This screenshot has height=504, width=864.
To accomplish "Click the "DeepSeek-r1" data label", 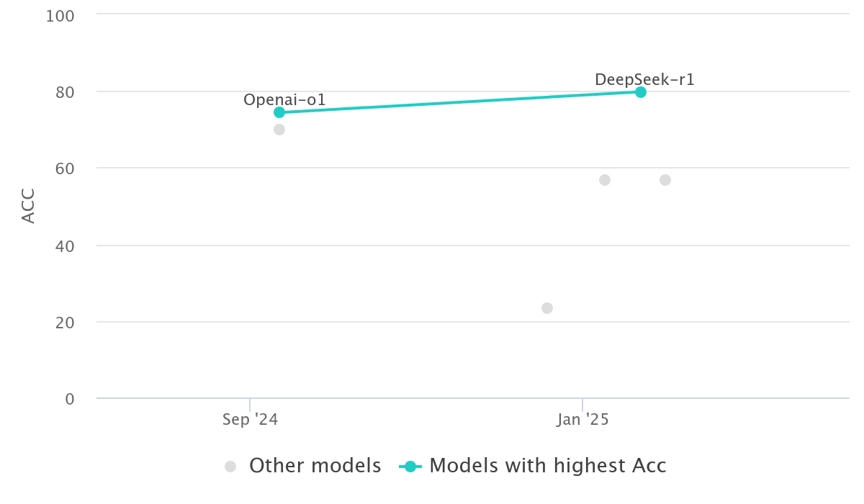I will coord(644,80).
